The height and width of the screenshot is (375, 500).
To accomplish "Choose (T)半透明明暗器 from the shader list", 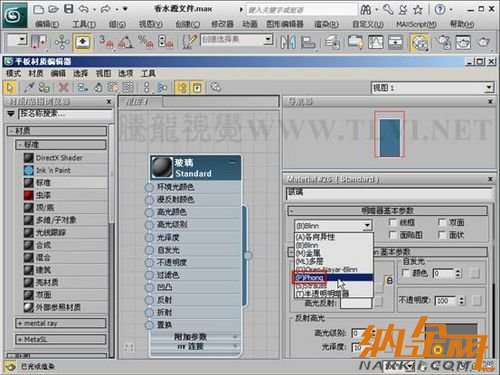I will pyautogui.click(x=334, y=293).
